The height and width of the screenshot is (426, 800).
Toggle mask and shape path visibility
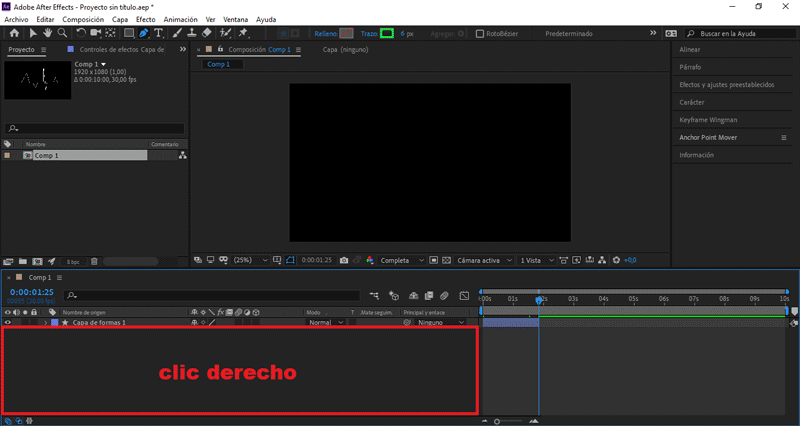point(290,260)
